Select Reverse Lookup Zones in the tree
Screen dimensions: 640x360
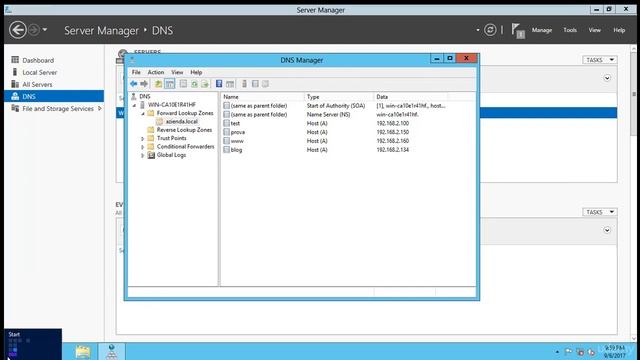184,130
